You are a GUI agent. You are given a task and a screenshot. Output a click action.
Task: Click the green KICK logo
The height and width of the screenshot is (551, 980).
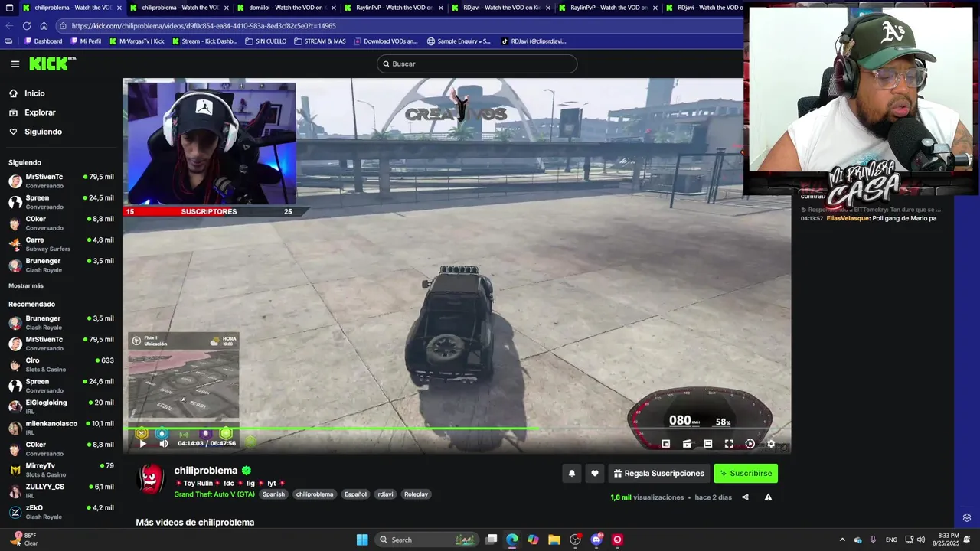coord(52,64)
